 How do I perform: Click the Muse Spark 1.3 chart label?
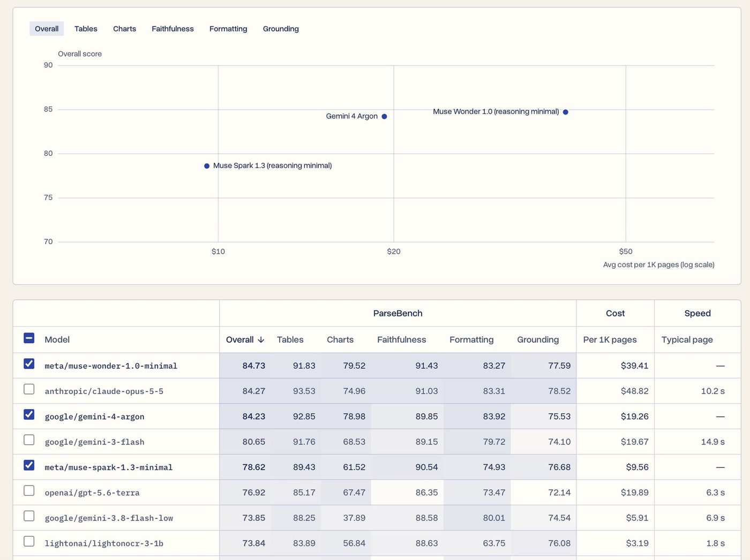coord(273,166)
